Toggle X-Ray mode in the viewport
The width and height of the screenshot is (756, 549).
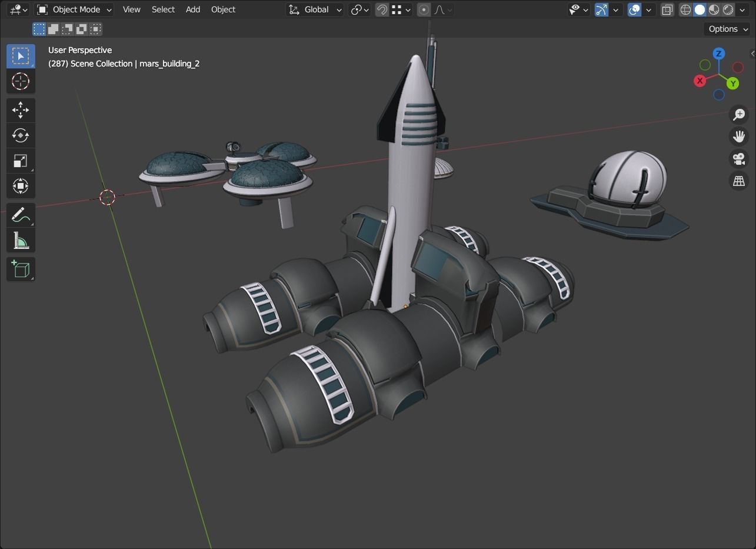667,9
